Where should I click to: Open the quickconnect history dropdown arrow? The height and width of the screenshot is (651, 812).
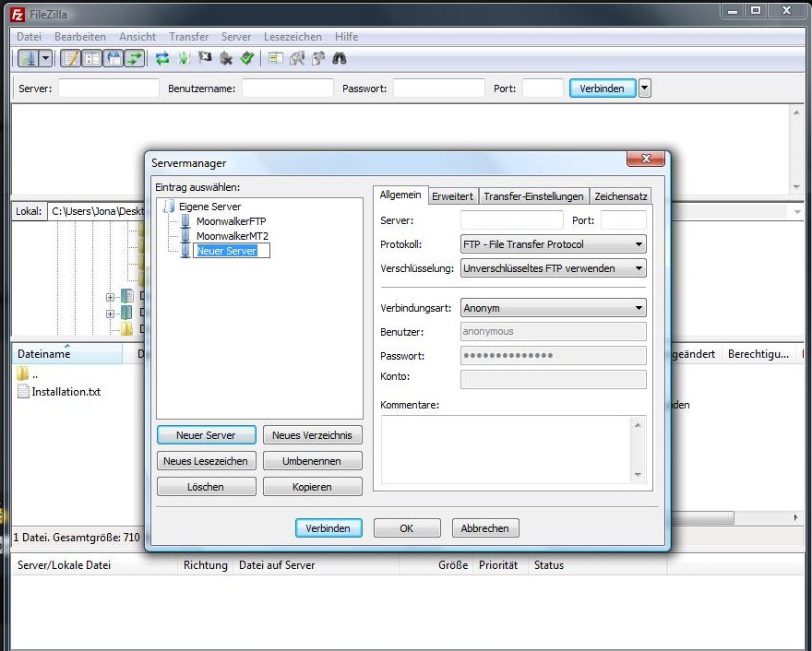click(644, 89)
